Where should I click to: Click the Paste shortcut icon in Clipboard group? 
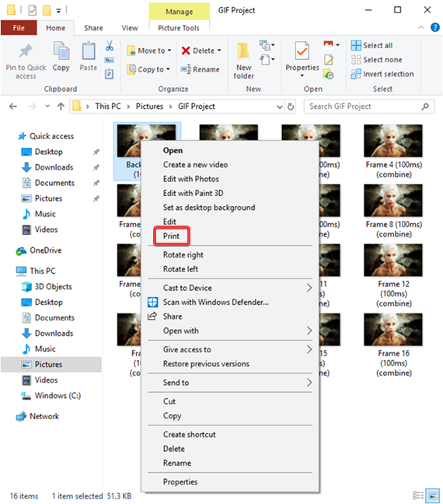[110, 74]
